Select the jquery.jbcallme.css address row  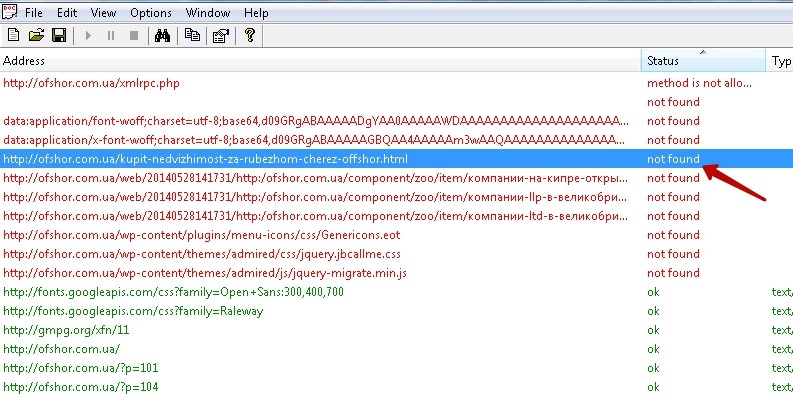396,254
